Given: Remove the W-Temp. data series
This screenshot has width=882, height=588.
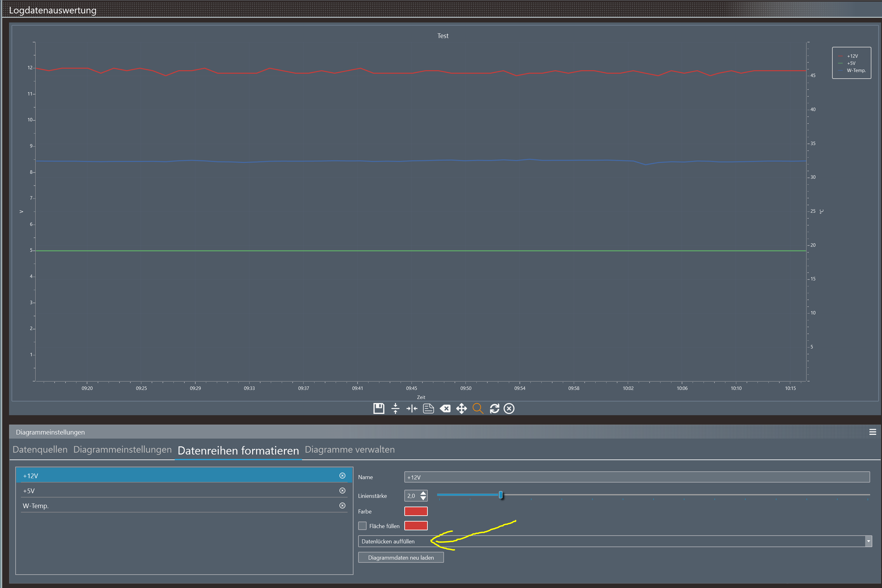Looking at the screenshot, I should tap(342, 506).
